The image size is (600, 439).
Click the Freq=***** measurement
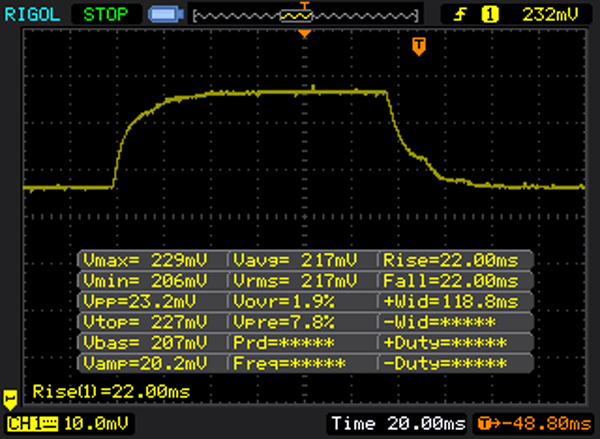pyautogui.click(x=289, y=363)
